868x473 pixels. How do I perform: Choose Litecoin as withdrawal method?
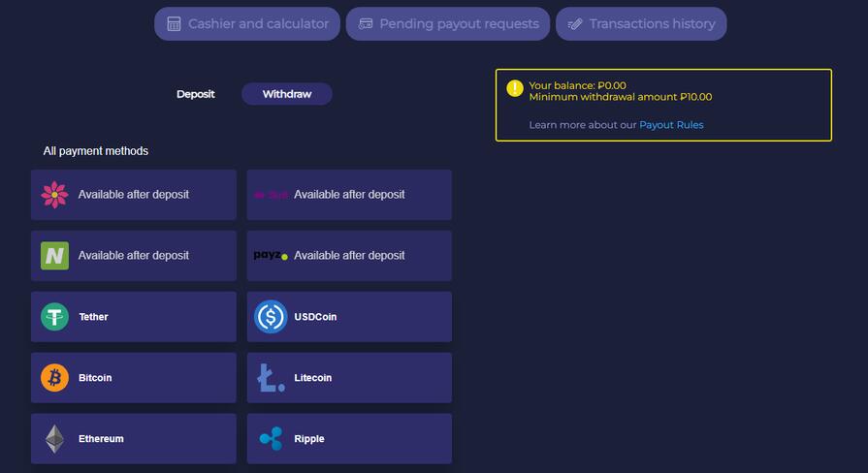349,378
